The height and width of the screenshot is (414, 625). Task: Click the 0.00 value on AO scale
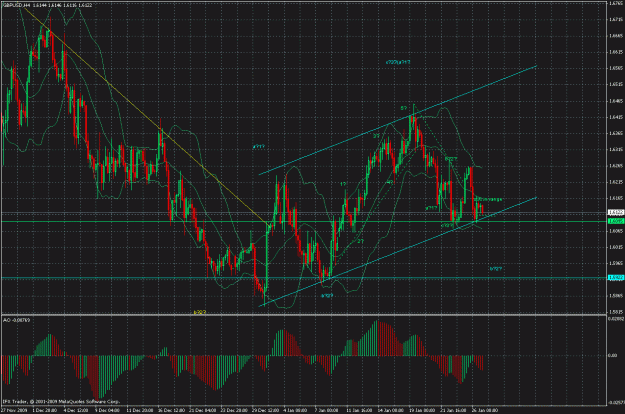[x=612, y=355]
